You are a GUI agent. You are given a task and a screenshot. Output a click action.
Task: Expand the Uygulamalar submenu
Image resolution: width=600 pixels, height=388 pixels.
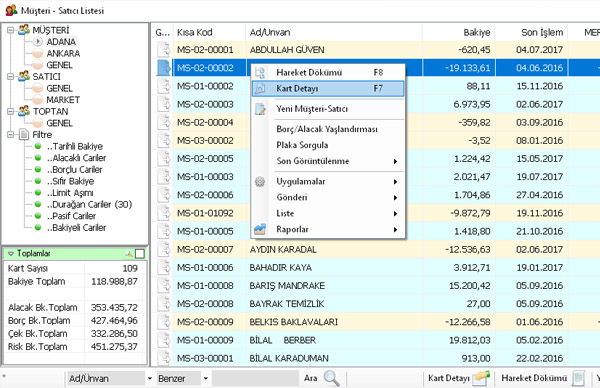395,182
